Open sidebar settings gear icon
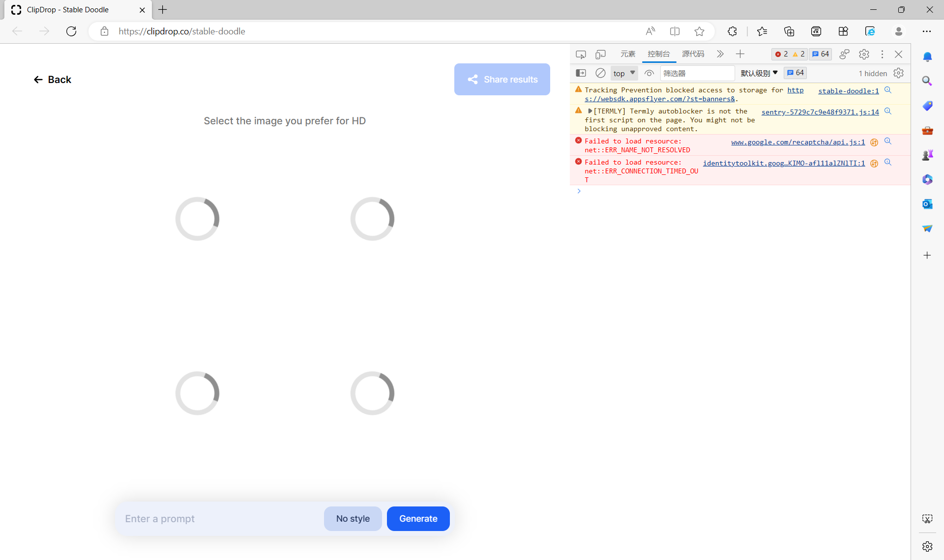Image resolution: width=944 pixels, height=560 pixels. point(927,546)
